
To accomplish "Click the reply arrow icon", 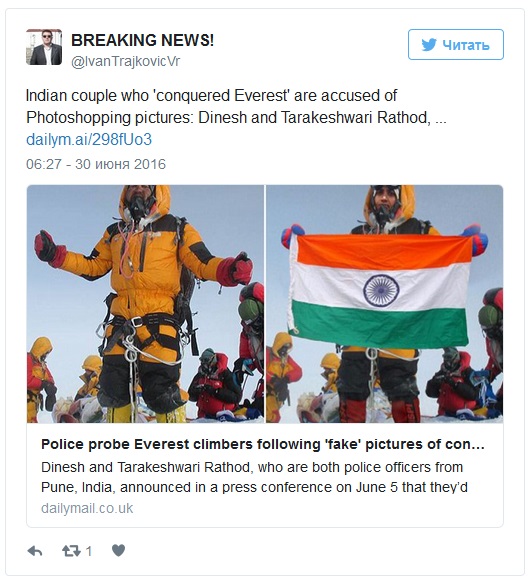I will click(35, 551).
